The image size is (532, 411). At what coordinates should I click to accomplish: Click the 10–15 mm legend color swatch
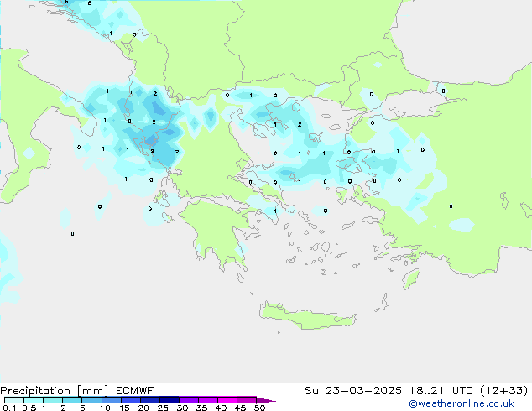[111, 400]
